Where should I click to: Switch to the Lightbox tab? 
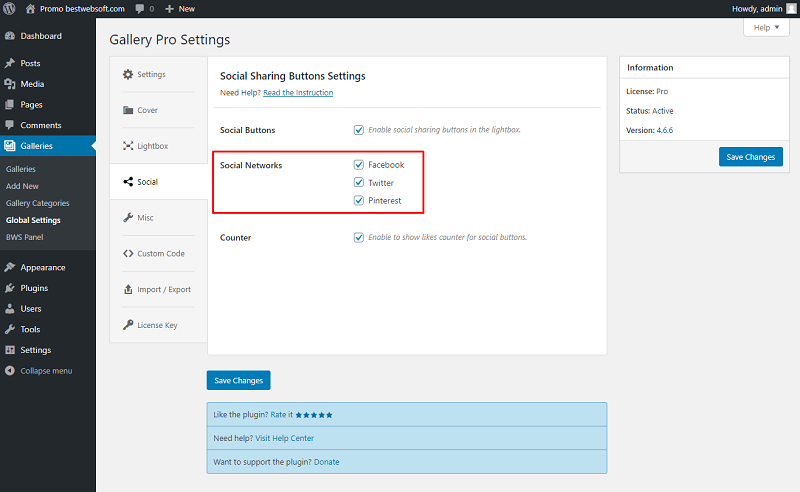[x=153, y=146]
